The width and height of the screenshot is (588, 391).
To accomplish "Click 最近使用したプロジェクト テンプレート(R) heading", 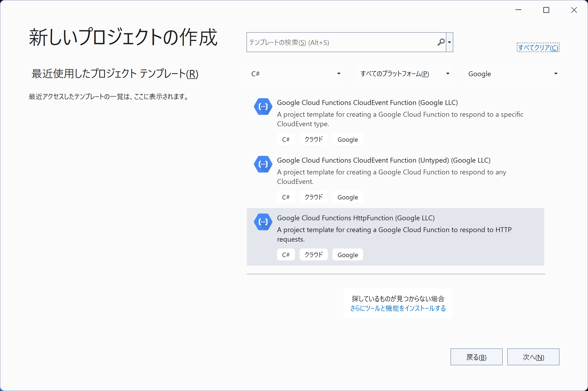I will [x=115, y=74].
